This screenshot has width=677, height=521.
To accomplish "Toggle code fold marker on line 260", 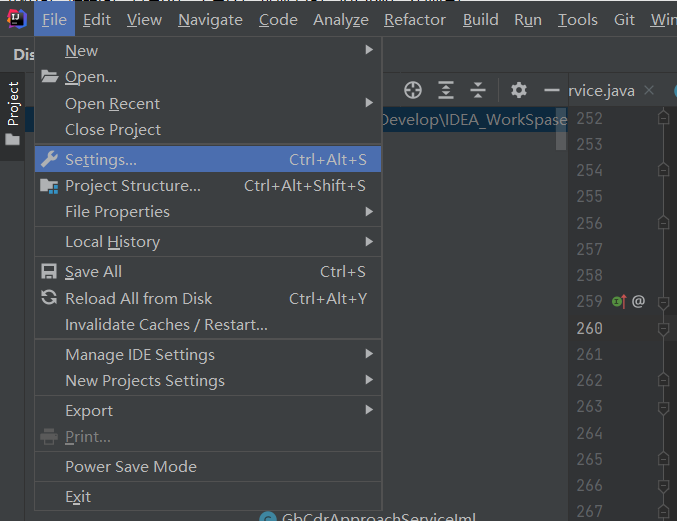I will coord(664,329).
